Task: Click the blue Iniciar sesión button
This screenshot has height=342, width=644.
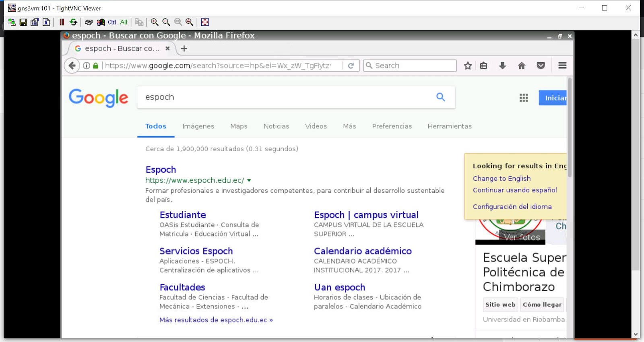Action: [x=553, y=98]
